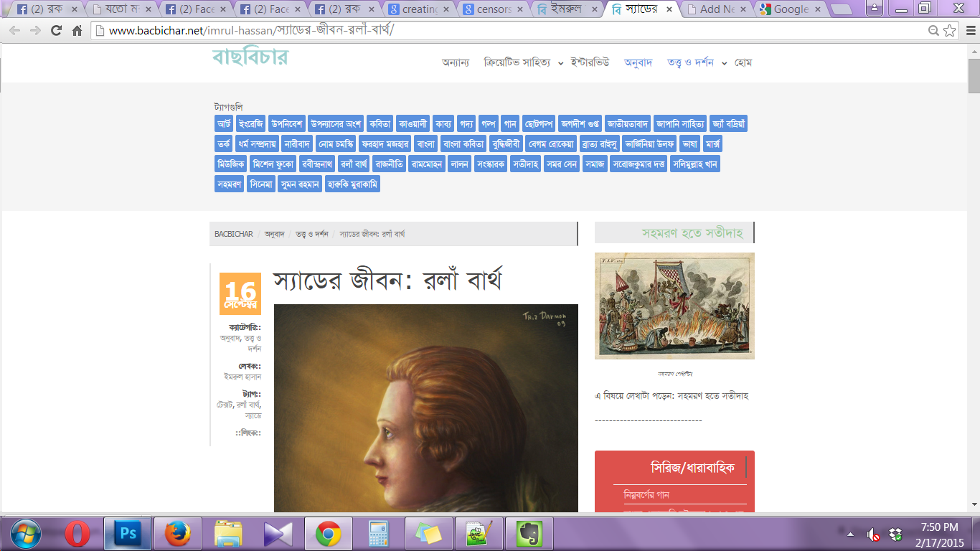Open Sticky Notes from the taskbar
980x551 pixels.
pos(429,534)
